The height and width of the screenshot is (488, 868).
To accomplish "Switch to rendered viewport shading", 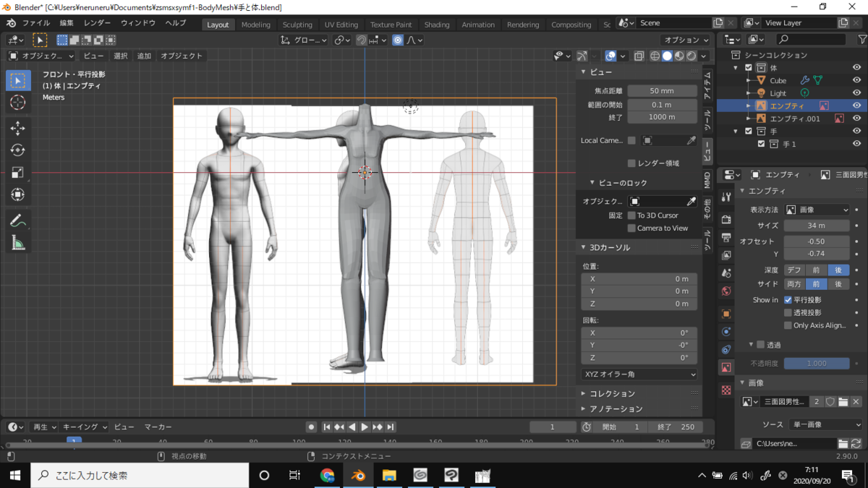I will coord(692,56).
